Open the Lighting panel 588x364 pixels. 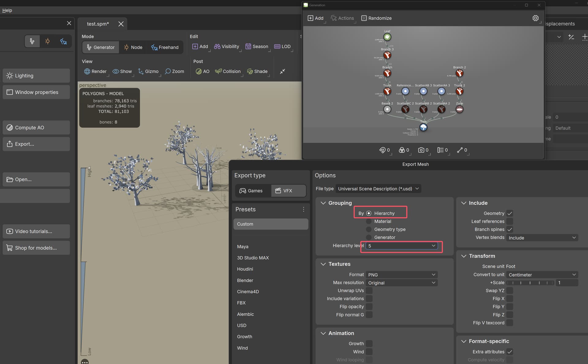point(36,76)
